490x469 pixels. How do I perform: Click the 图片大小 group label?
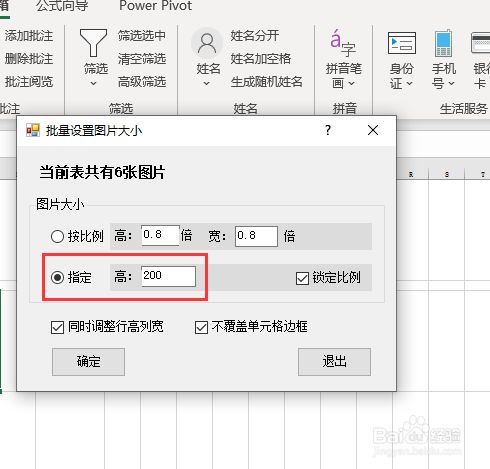(x=60, y=204)
